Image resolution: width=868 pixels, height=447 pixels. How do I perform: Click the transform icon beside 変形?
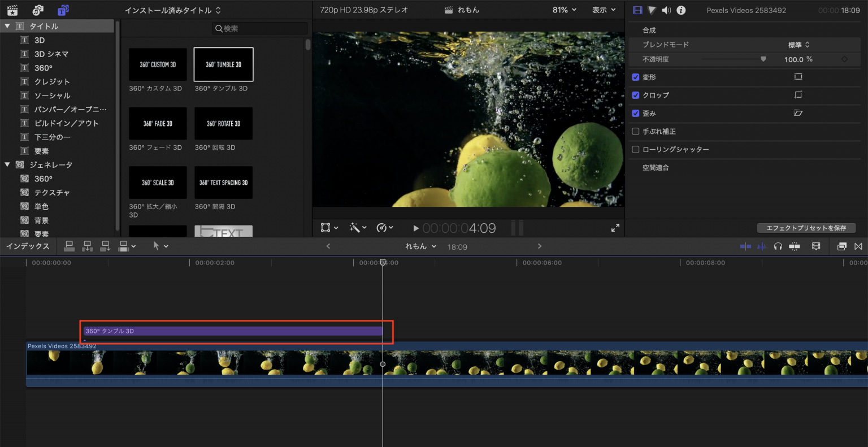click(x=798, y=77)
